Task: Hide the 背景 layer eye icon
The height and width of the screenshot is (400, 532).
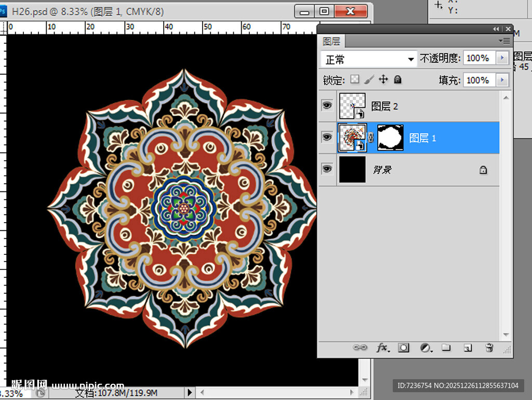Action: (x=327, y=169)
